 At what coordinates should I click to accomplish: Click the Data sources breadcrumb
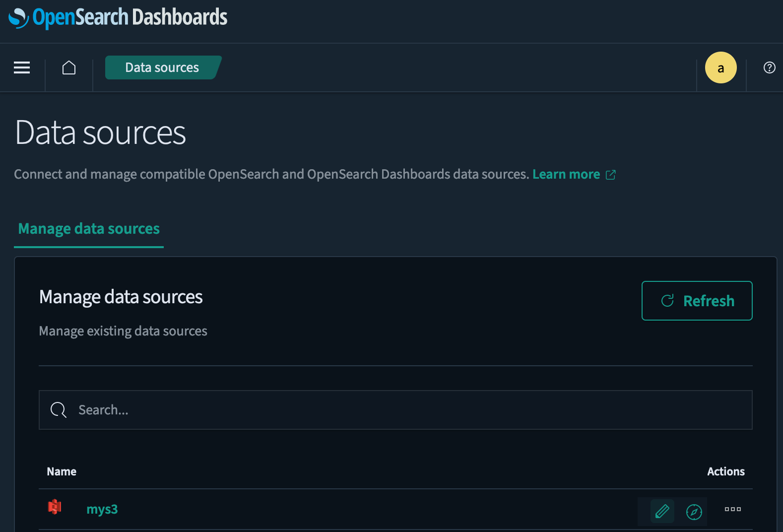point(162,67)
